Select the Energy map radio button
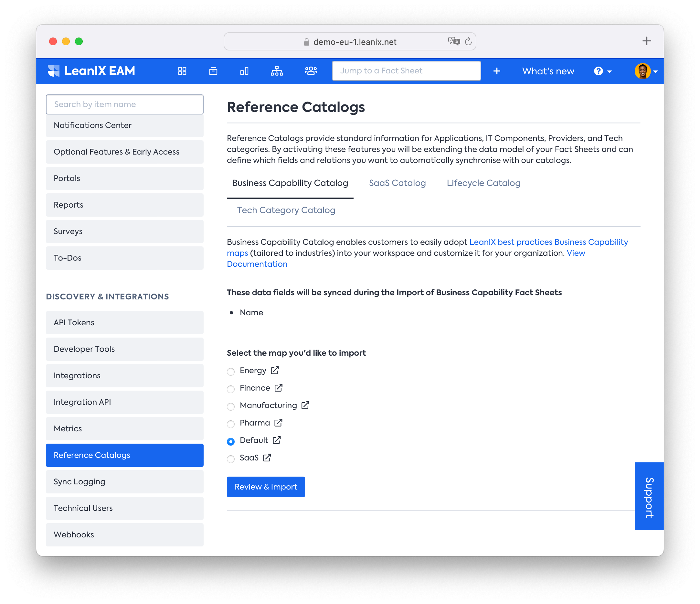Viewport: 700px width, 604px height. (231, 372)
